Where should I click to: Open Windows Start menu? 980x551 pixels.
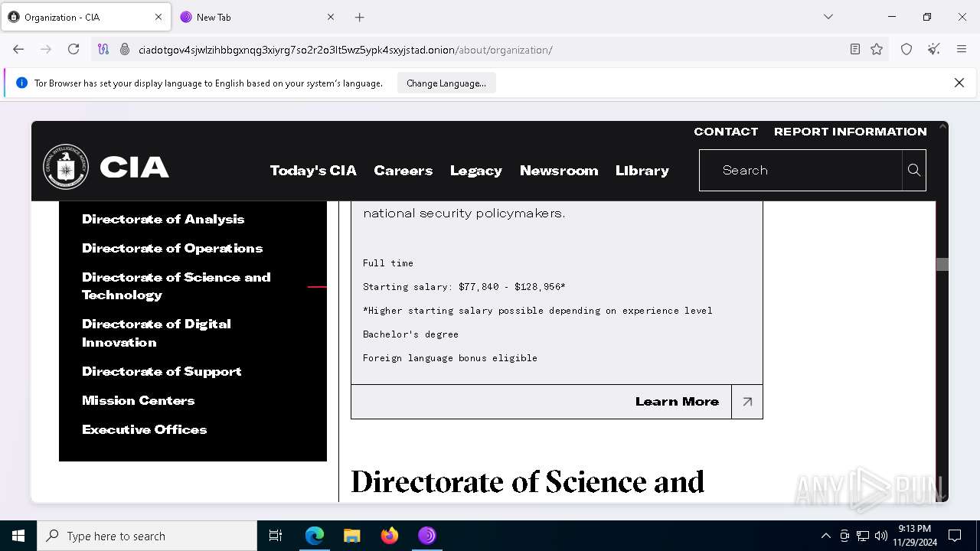[18, 536]
